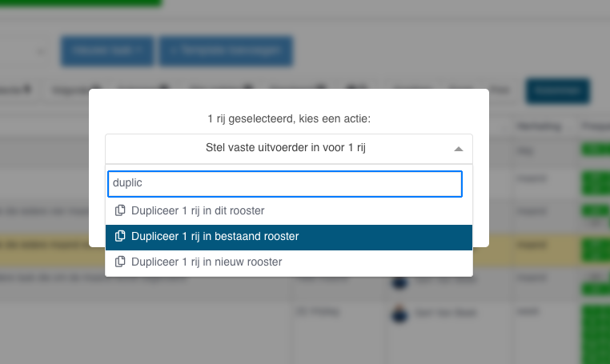Click top green status badge on right edge
This screenshot has height=364, width=610.
point(595,149)
